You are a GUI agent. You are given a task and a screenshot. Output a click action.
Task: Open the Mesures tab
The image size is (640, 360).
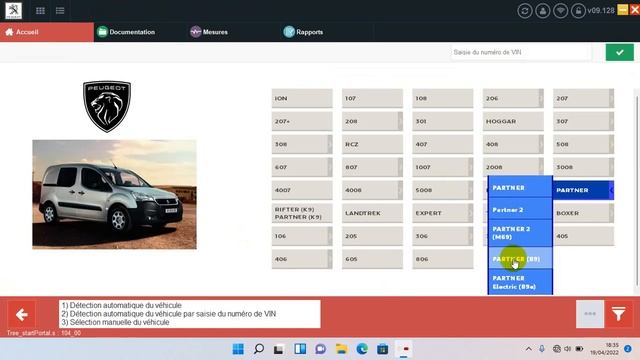[209, 32]
